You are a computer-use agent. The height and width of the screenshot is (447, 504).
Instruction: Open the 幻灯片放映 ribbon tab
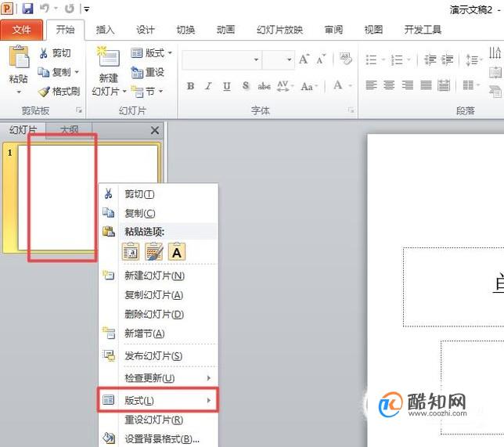(x=279, y=30)
